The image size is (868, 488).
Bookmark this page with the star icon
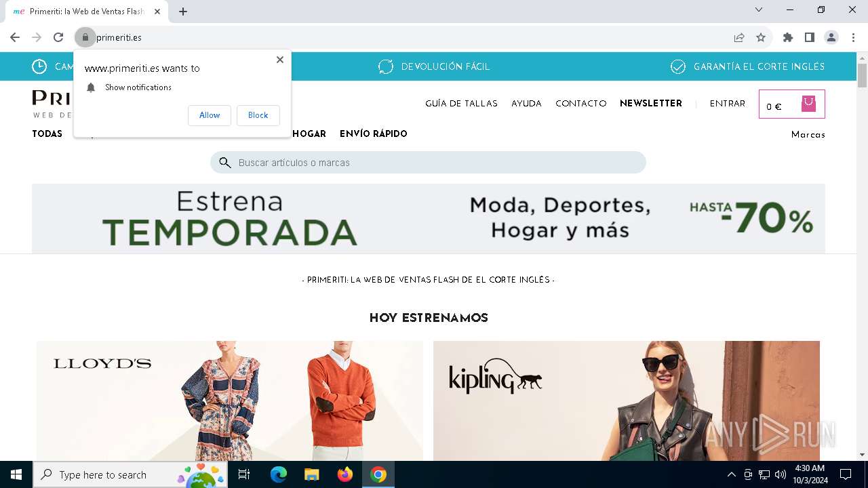point(761,37)
